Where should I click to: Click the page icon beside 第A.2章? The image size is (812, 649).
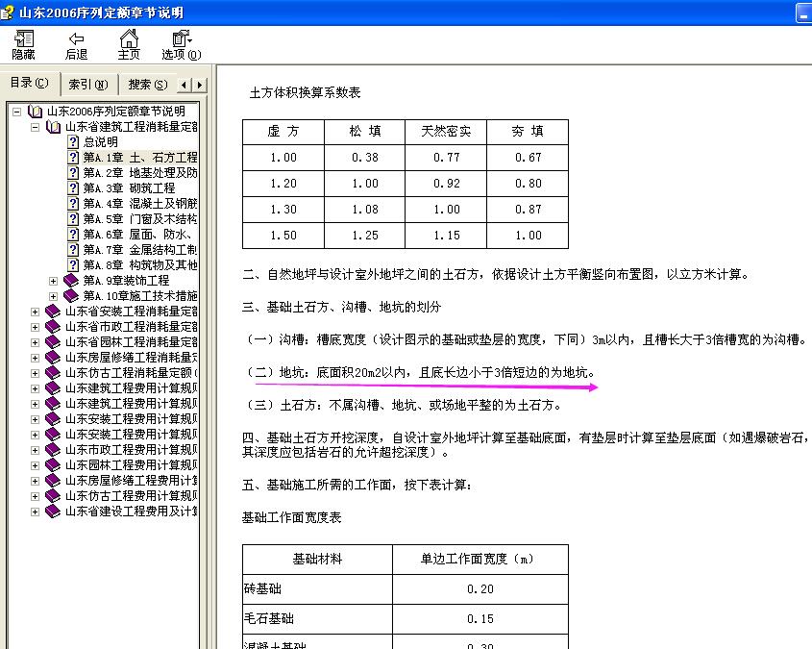(x=74, y=173)
